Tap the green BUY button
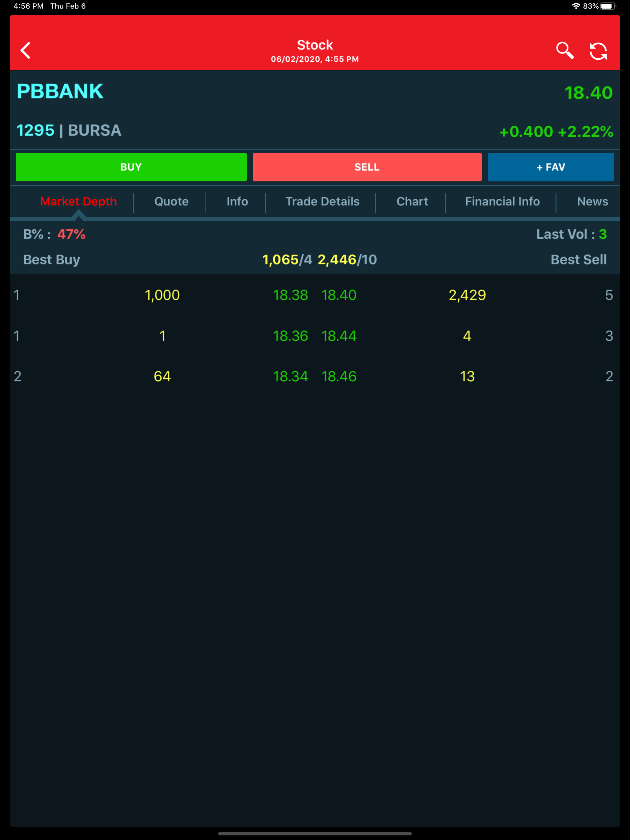 pos(131,167)
